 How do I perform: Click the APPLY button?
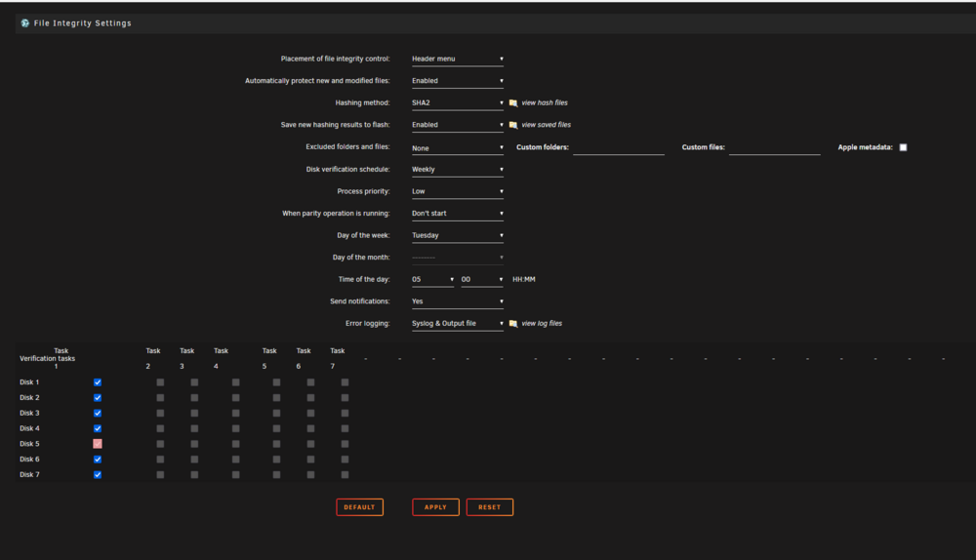(435, 507)
